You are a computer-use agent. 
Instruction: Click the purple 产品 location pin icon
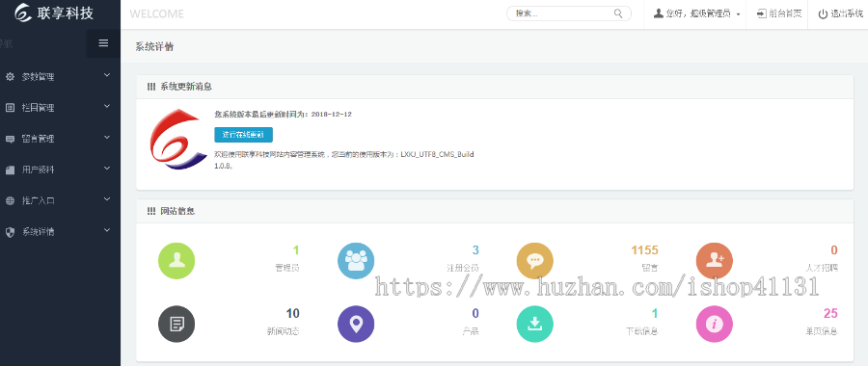[x=356, y=324]
